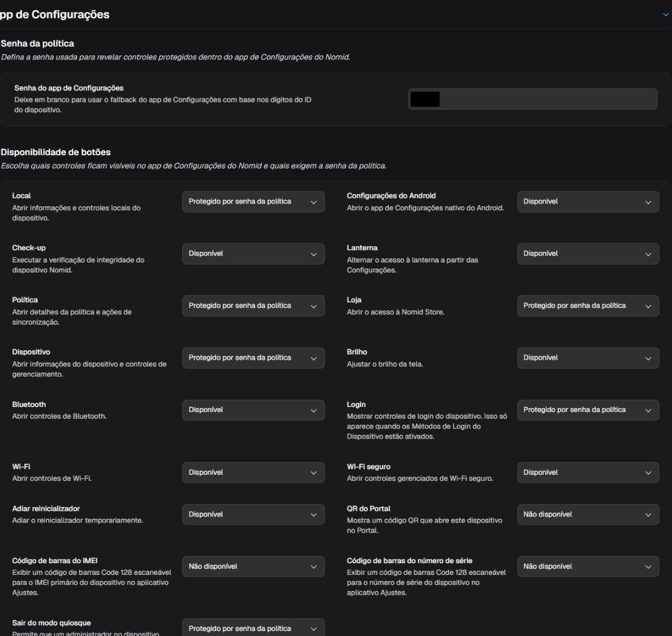Screen dimensions: 672x636
Task: Open the Login availability dropdown
Action: 588,410
